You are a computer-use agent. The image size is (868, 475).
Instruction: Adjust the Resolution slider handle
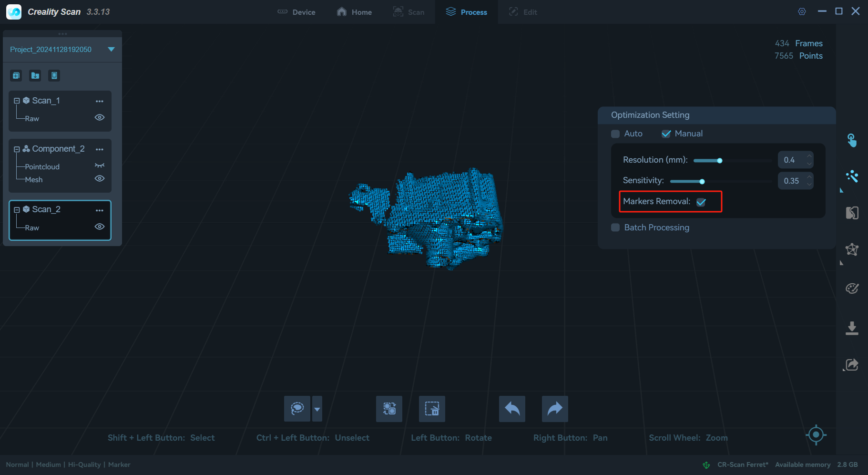coord(720,161)
